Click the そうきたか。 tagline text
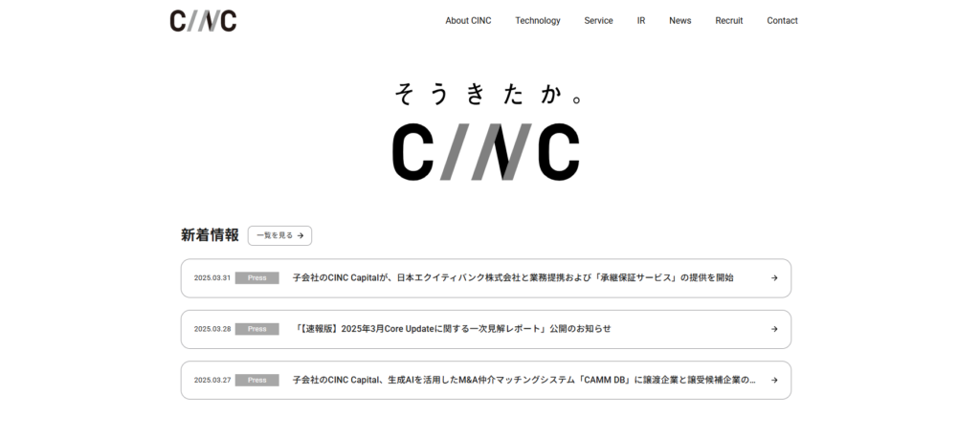 coord(489,94)
